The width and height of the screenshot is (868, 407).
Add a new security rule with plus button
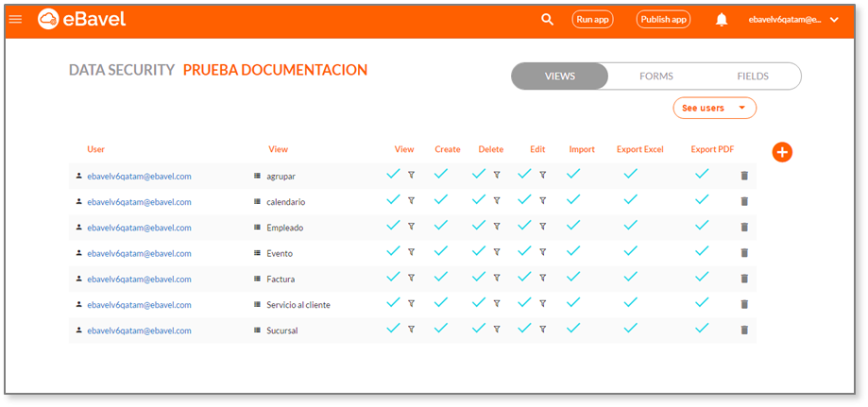coord(782,152)
